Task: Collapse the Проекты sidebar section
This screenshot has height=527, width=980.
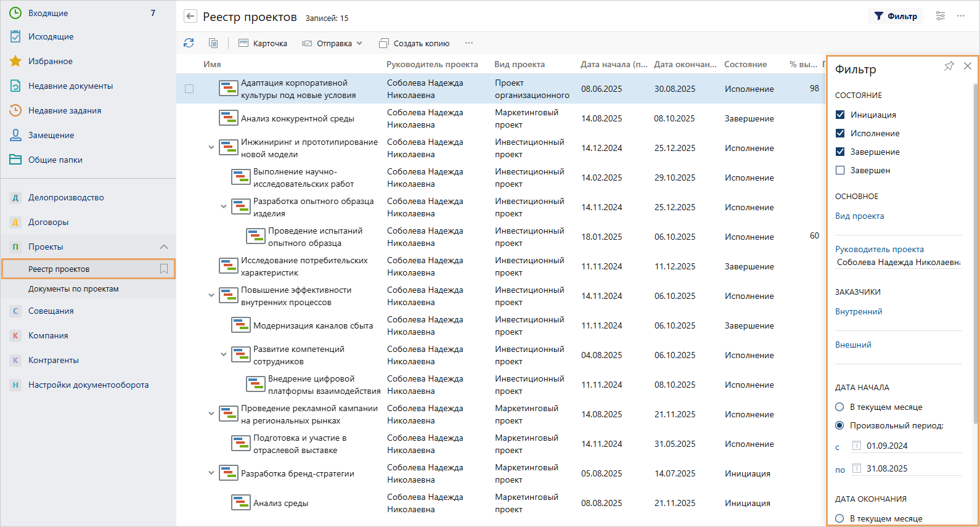Action: click(164, 247)
